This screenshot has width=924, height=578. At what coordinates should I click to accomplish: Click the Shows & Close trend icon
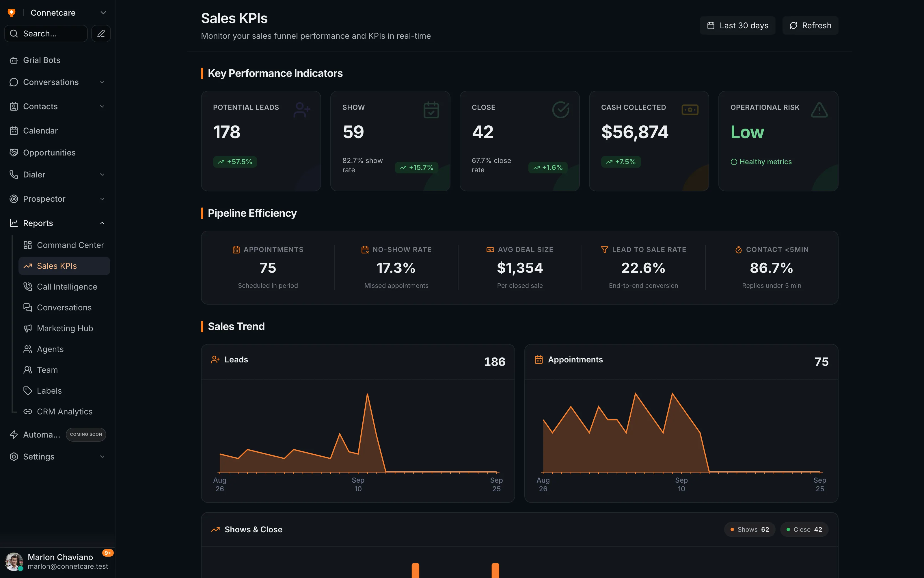(x=215, y=529)
